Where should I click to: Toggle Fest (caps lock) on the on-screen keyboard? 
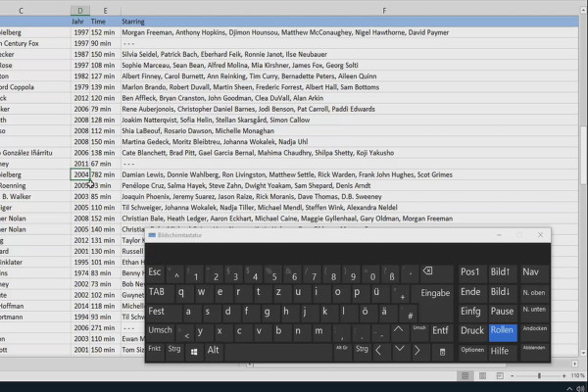164,313
